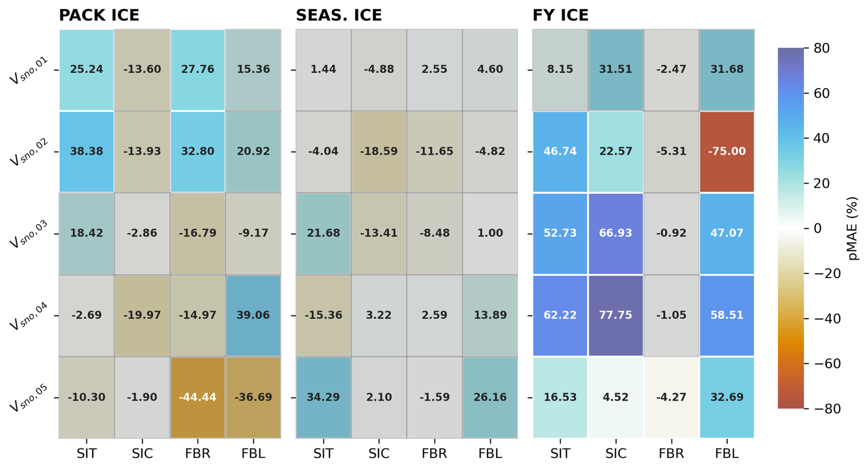The image size is (868, 467).
Task: Click the SIC axis label under SEAS. ICE
Action: tap(379, 454)
